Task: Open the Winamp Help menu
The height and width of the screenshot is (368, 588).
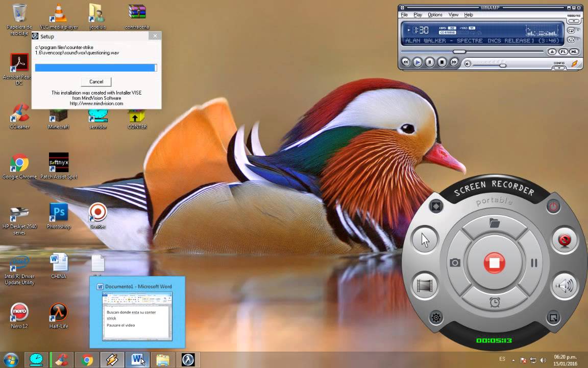Action: click(x=469, y=15)
